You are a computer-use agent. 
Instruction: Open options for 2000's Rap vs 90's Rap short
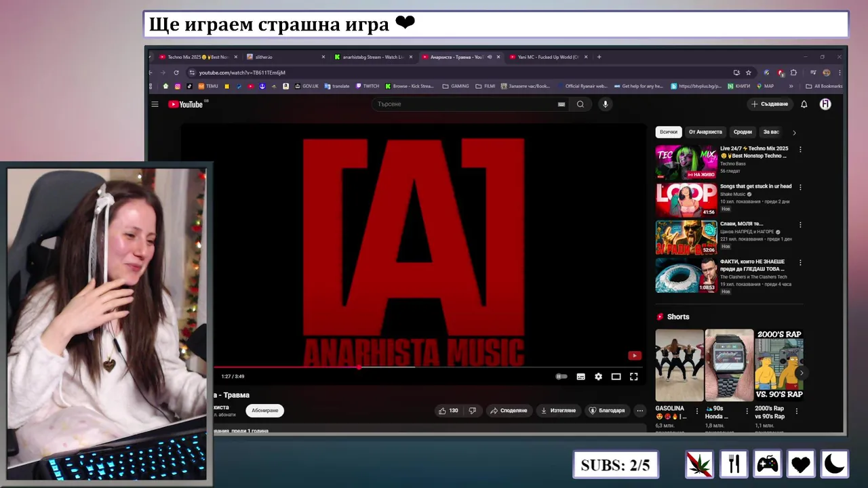(797, 411)
